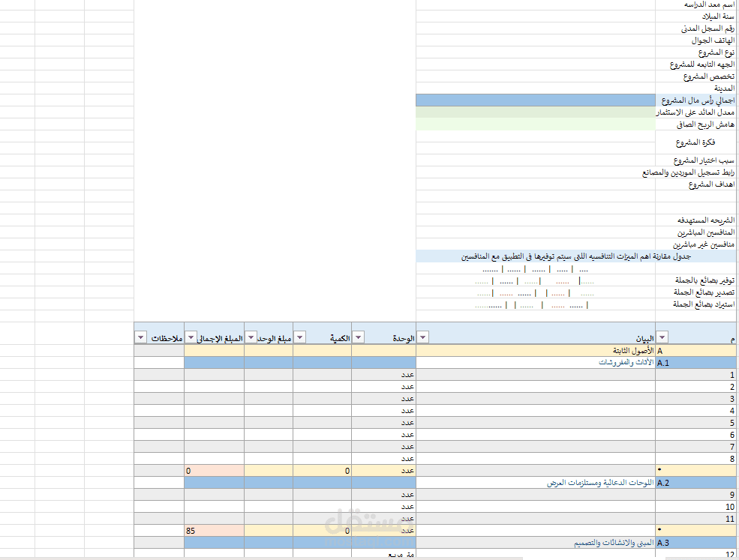Select the ملاحظات notes cell for item 7

pyautogui.click(x=159, y=447)
